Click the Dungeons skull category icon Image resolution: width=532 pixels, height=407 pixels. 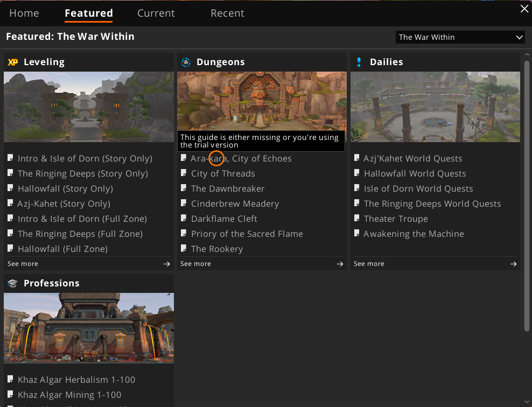click(186, 62)
